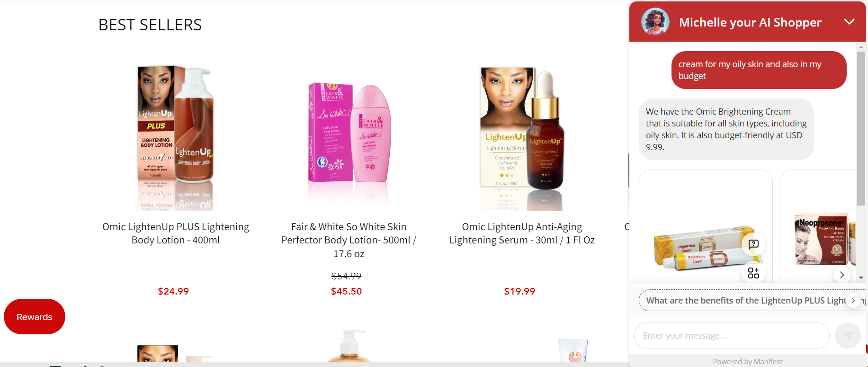
Task: Show more suggested questions with arrow
Action: 853,300
